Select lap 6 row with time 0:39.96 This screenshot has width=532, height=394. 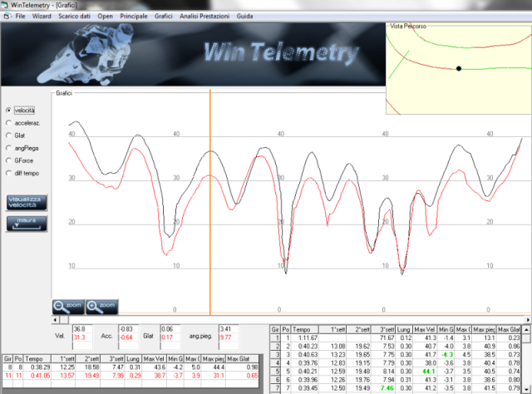[396, 380]
